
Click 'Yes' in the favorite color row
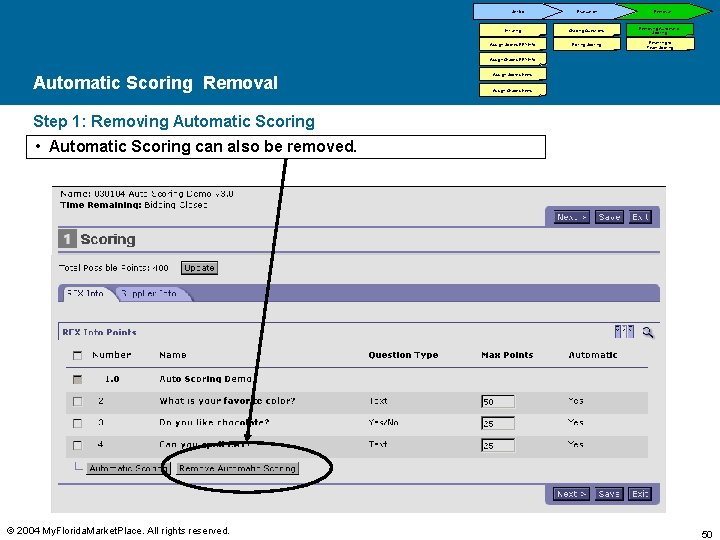575,401
